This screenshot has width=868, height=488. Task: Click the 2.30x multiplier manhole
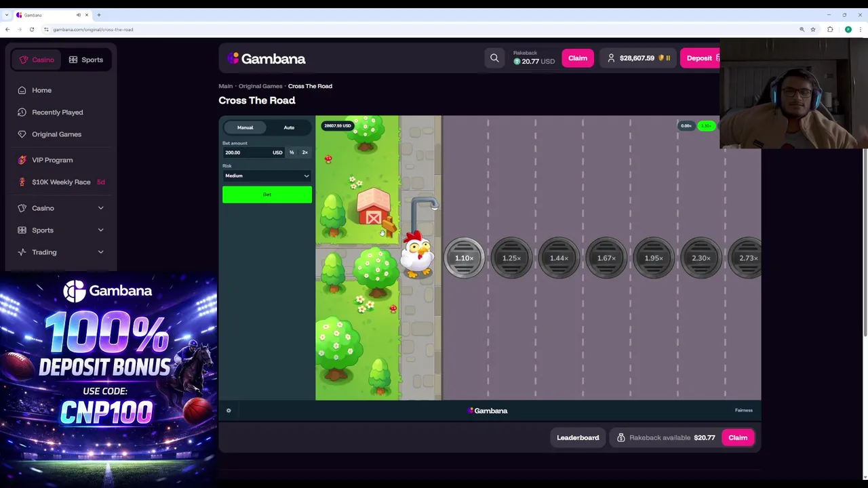point(701,258)
